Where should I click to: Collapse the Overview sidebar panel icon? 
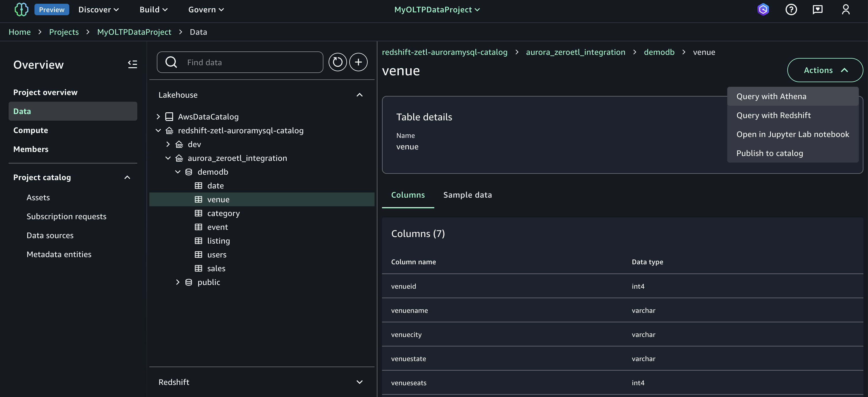pyautogui.click(x=132, y=64)
